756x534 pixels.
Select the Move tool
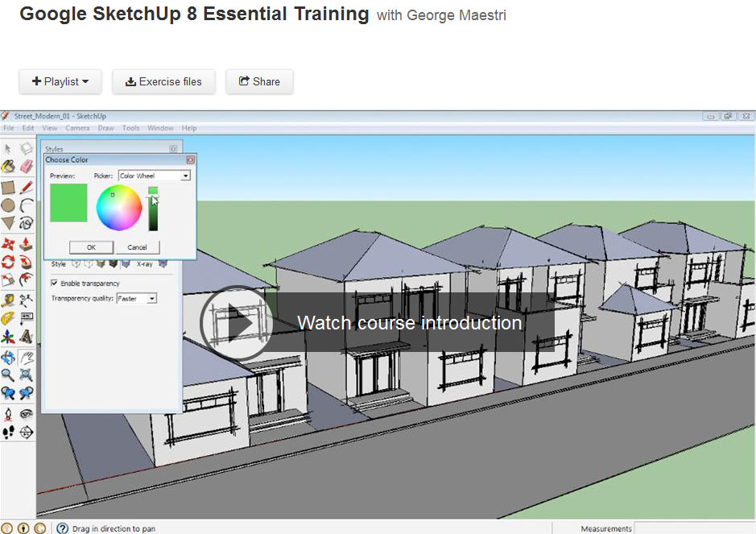pyautogui.click(x=8, y=244)
